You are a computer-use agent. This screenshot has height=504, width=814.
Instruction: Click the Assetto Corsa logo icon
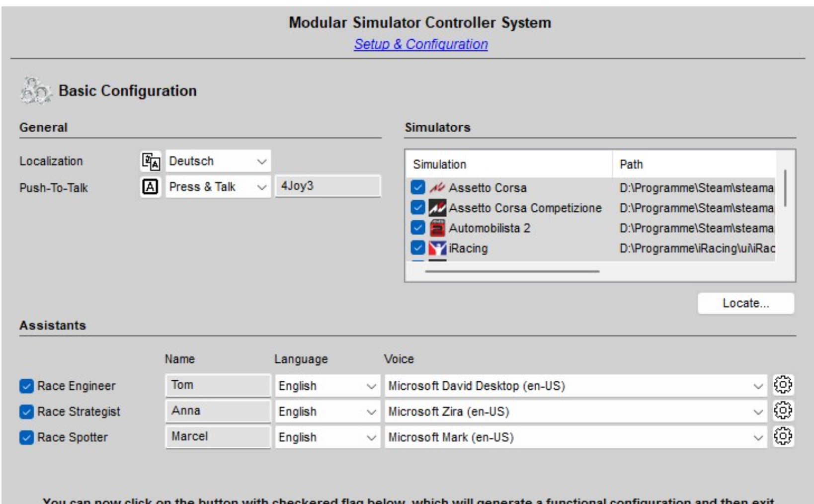437,188
